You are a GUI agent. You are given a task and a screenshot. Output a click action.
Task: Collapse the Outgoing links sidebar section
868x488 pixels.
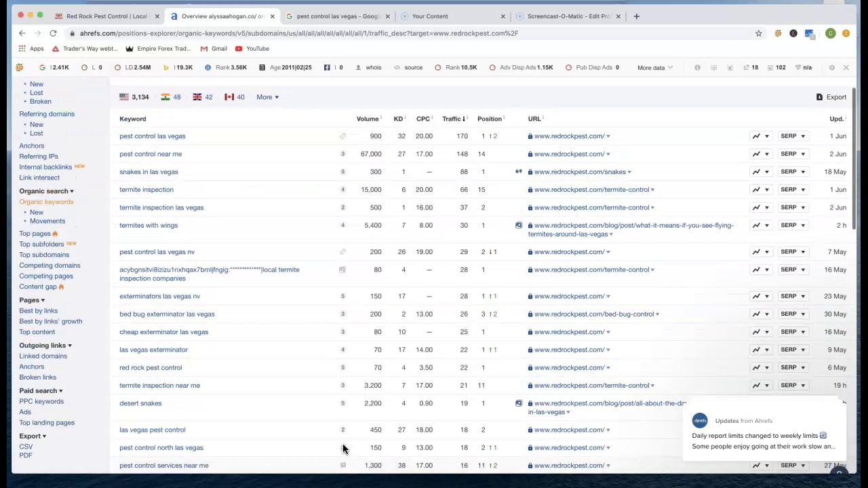click(x=45, y=346)
